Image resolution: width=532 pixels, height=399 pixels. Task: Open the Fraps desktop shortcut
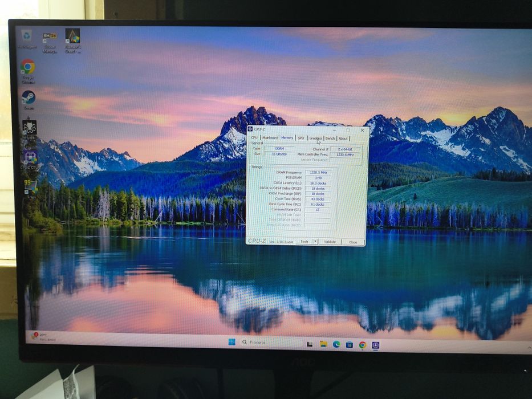31,189
